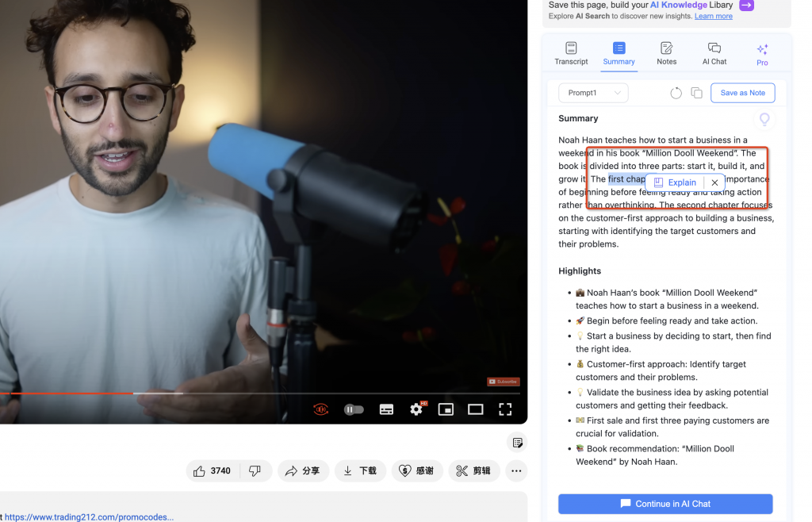
Task: Open the purple arrow AI Knowledge button
Action: [x=746, y=6]
